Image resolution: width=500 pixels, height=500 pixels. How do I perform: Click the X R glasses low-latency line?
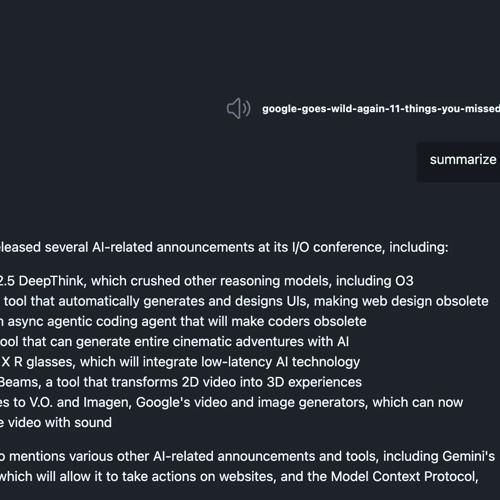tap(180, 362)
